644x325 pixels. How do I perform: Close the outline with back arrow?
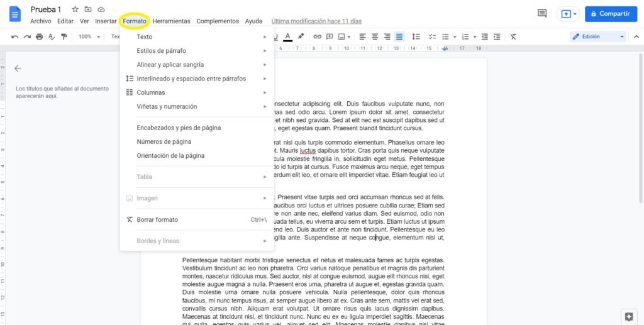18,69
